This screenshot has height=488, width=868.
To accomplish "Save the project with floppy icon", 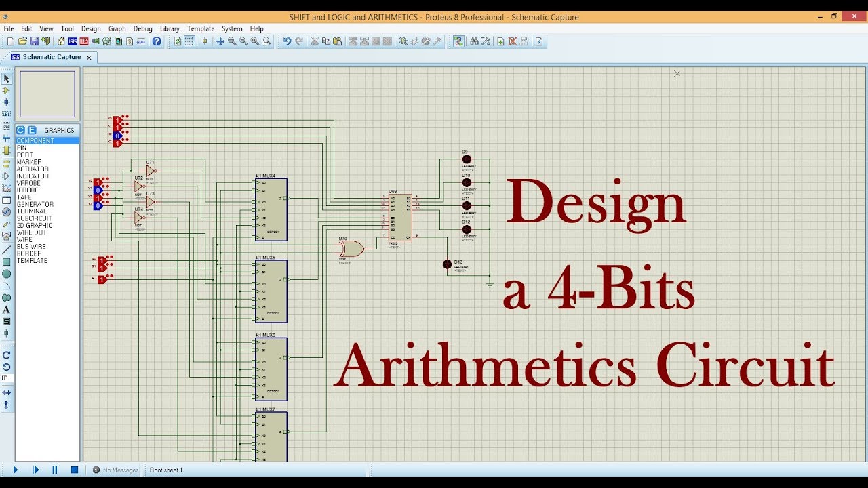I will (33, 41).
